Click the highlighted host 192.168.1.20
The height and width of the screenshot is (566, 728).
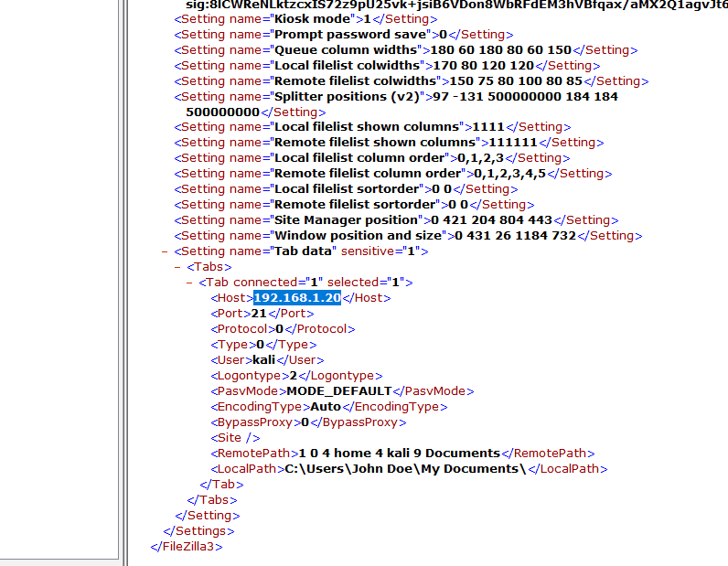click(x=297, y=297)
